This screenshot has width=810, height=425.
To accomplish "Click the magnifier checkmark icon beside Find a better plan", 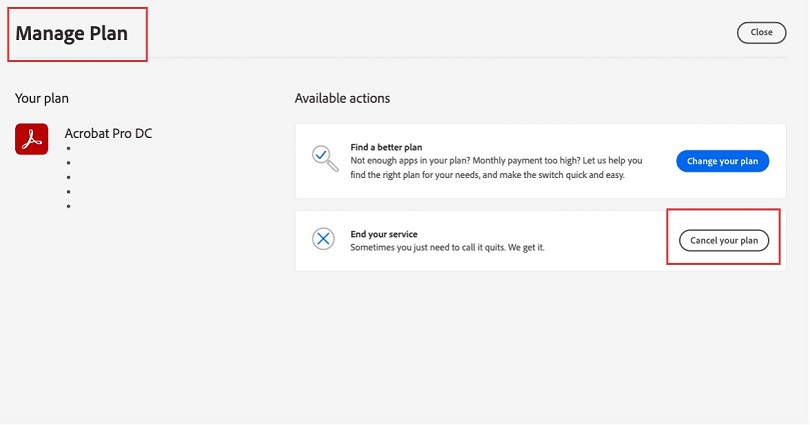I will tap(325, 159).
